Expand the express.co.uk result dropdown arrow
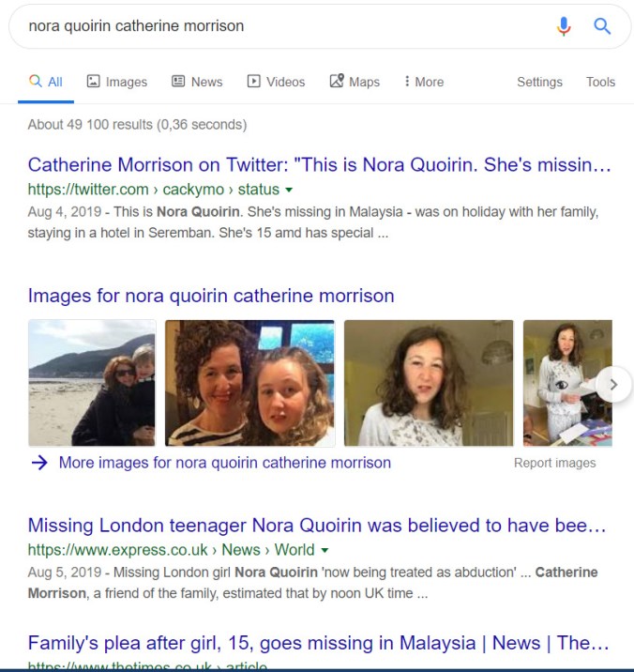The width and height of the screenshot is (634, 672). [x=325, y=550]
